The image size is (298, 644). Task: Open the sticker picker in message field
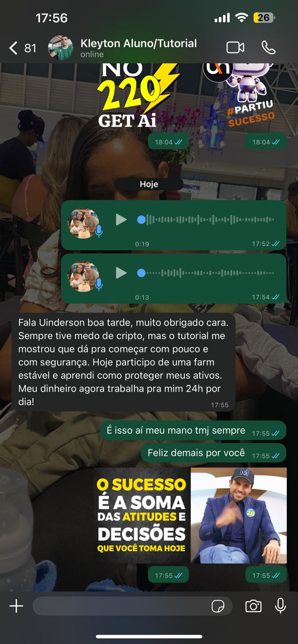pos(218,606)
